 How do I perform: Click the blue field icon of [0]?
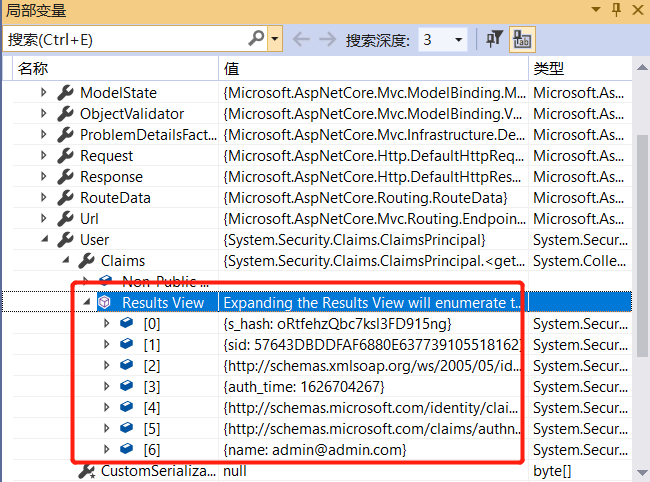[126, 322]
